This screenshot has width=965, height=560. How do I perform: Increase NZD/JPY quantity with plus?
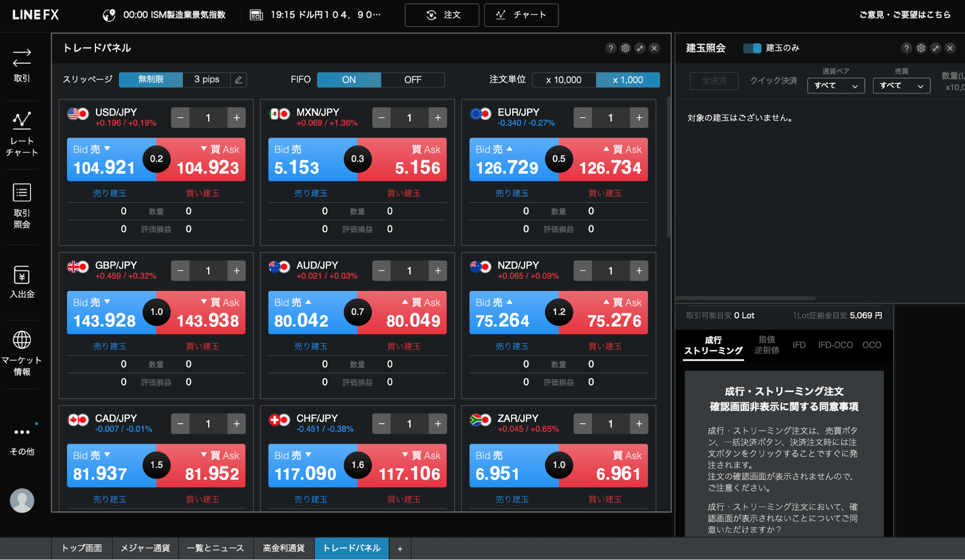click(x=639, y=271)
